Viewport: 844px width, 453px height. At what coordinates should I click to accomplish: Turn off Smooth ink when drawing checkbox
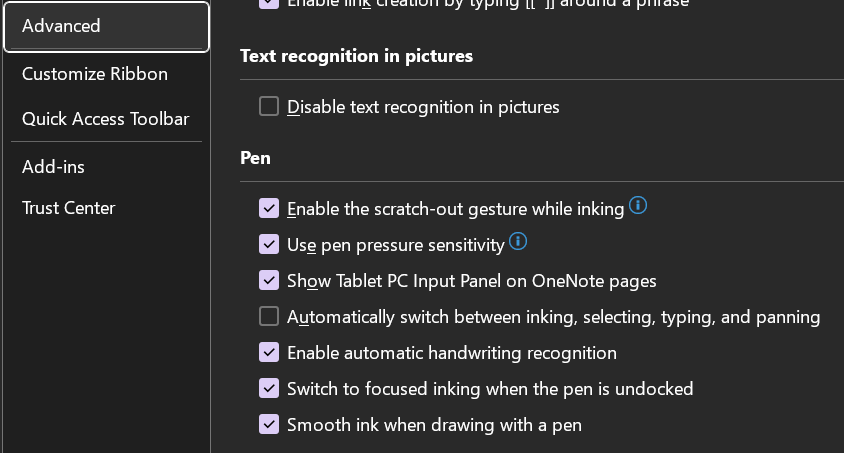(269, 424)
